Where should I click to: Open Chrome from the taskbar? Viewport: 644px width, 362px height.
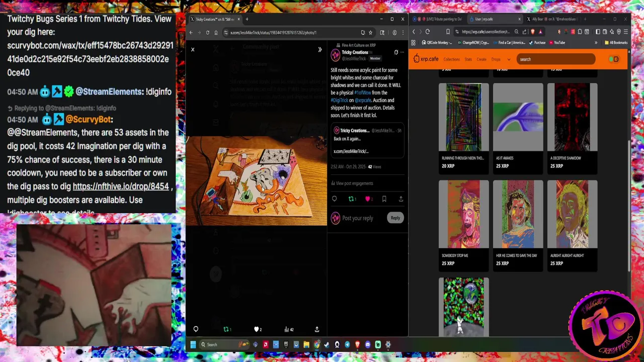317,344
